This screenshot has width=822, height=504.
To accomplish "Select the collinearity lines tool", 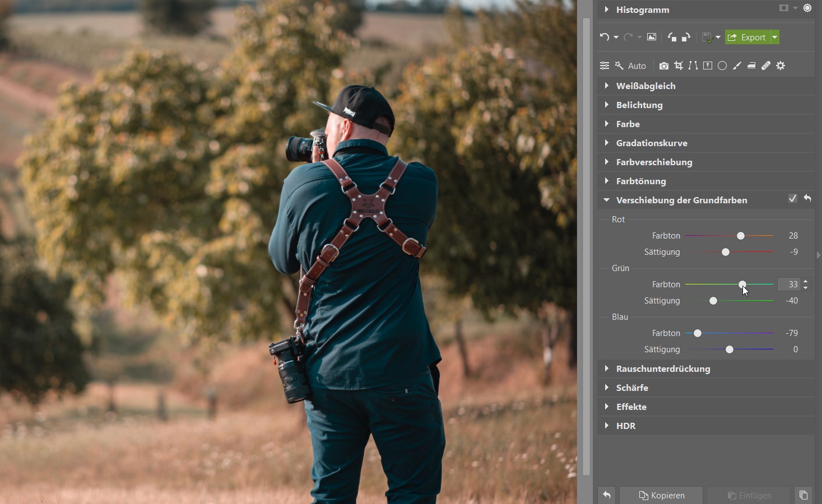I will click(x=693, y=66).
